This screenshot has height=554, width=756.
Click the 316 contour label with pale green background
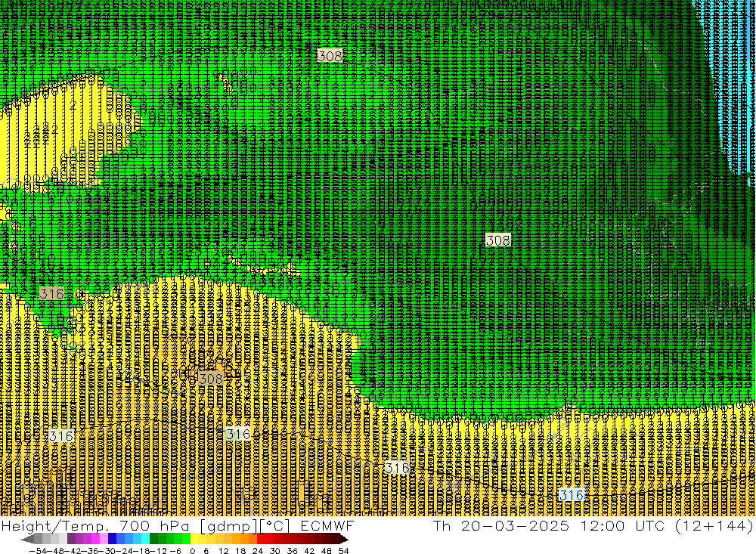[x=238, y=434]
